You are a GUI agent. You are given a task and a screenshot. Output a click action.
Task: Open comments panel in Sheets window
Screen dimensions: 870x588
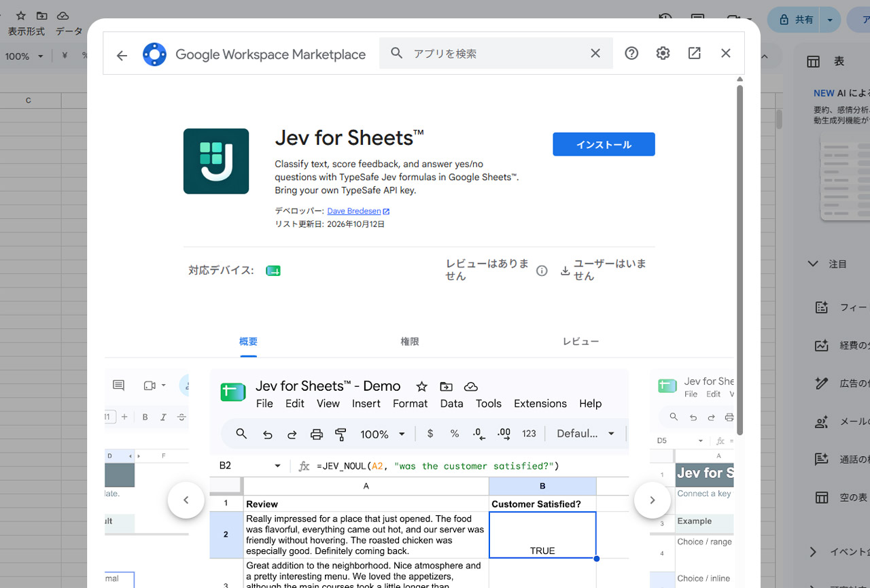[697, 19]
